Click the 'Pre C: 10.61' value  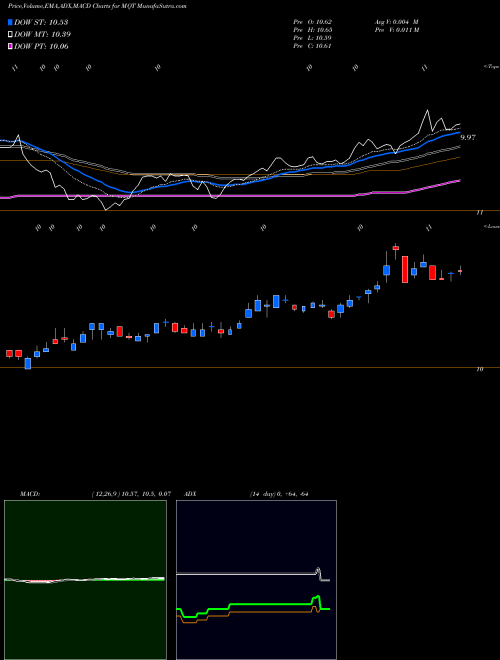pyautogui.click(x=314, y=46)
